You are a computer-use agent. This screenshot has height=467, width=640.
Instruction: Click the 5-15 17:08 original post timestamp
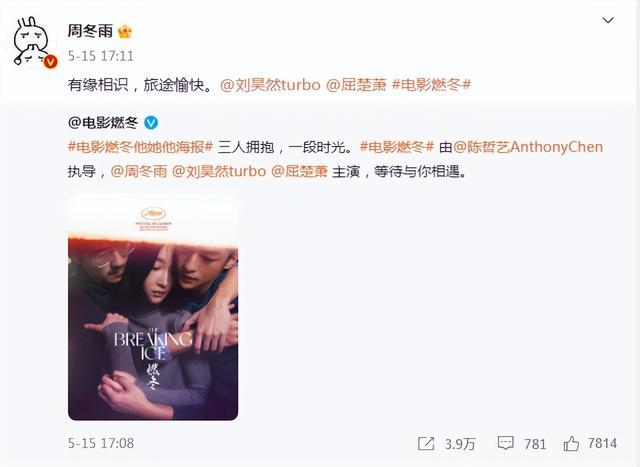101,443
